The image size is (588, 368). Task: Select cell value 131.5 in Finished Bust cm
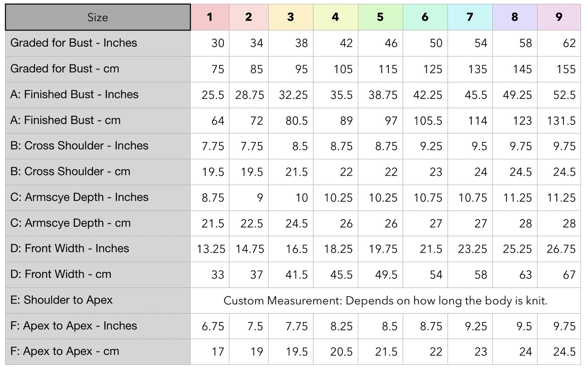(x=561, y=121)
